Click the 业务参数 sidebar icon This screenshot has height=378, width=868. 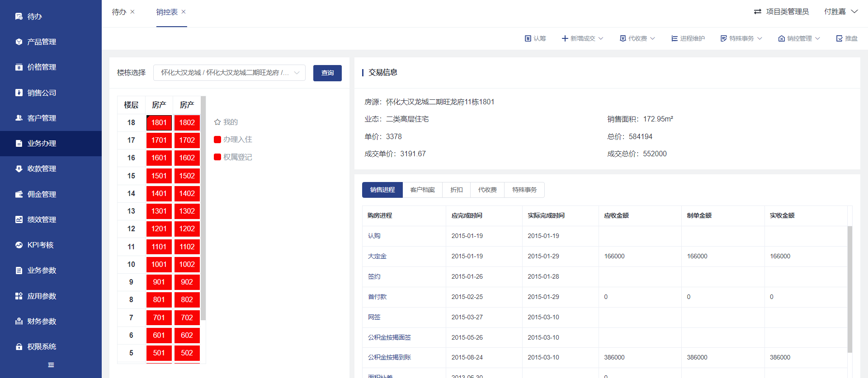[x=19, y=270]
